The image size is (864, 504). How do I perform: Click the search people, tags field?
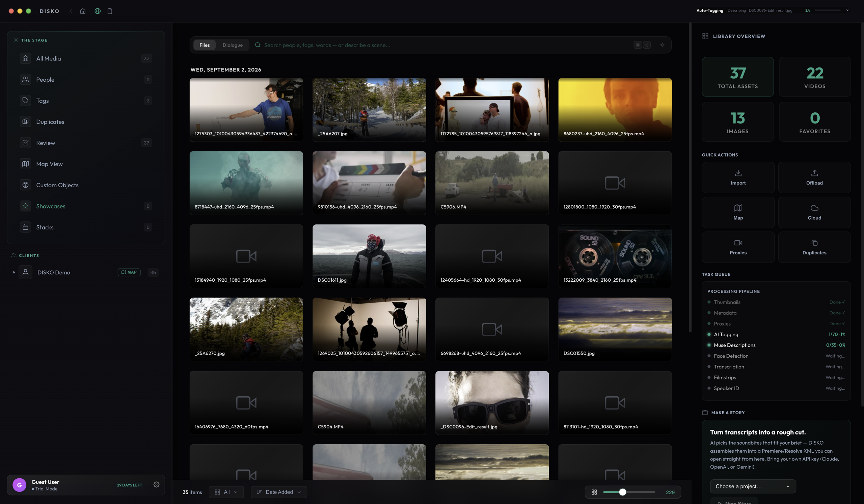446,45
